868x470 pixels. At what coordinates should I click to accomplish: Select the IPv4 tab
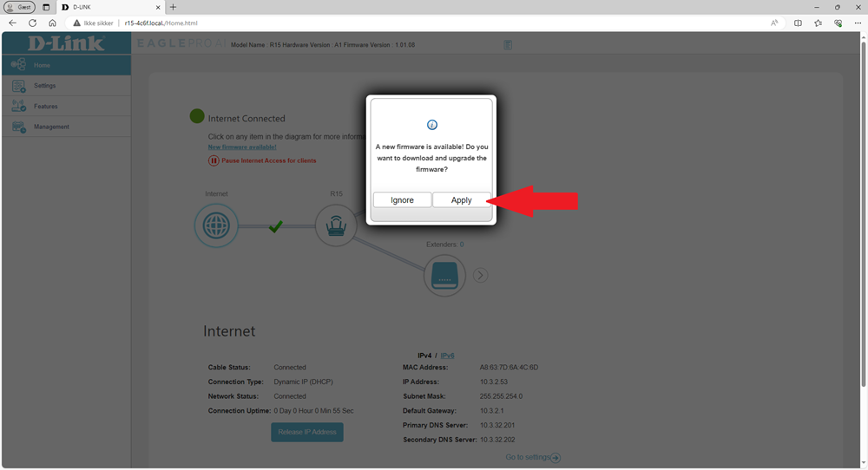coord(424,356)
